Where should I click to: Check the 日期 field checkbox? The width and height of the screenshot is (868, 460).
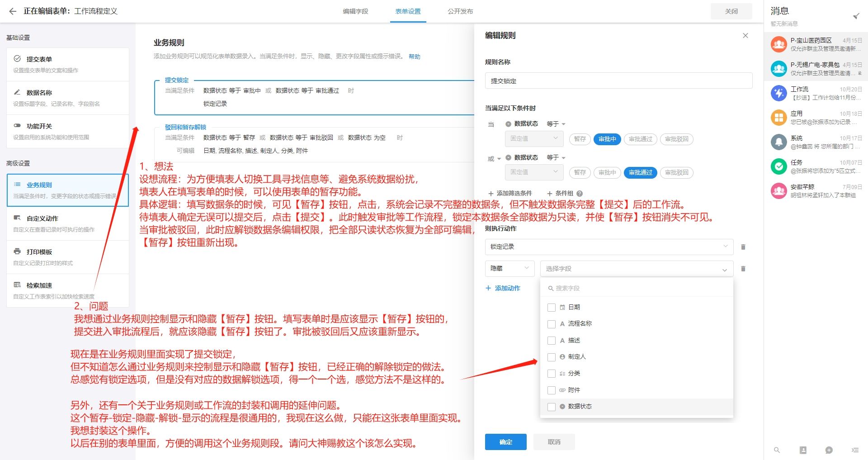[551, 307]
